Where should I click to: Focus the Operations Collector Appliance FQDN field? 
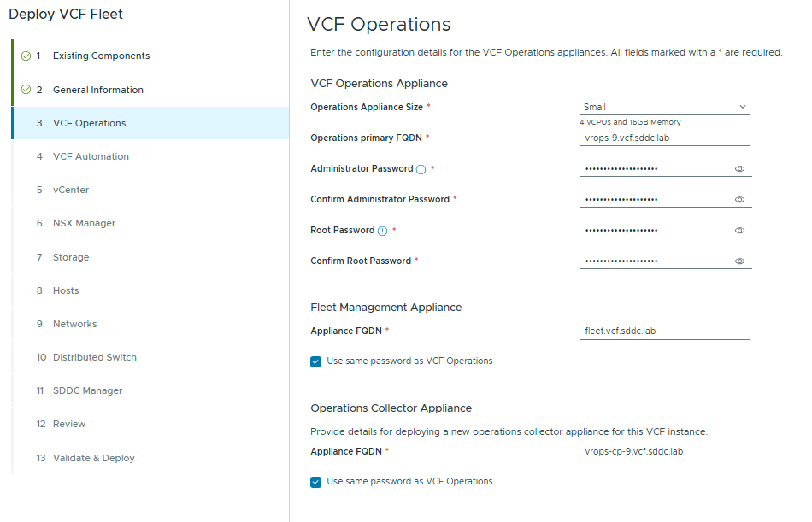664,451
